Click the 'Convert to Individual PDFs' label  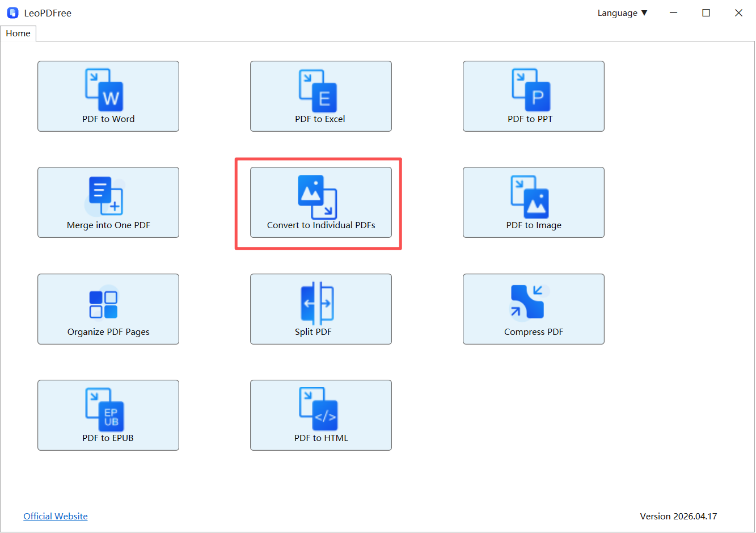(x=321, y=225)
